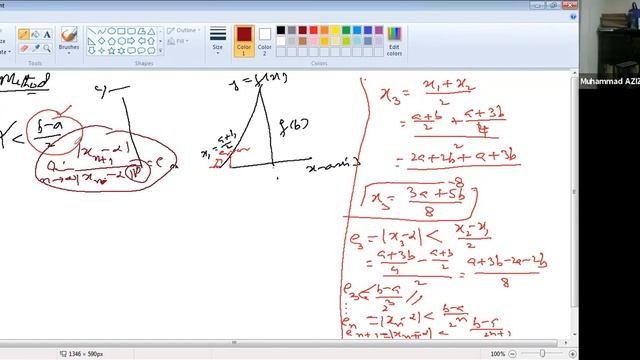
Task: Click the zoom slider handle
Action: pos(542,353)
